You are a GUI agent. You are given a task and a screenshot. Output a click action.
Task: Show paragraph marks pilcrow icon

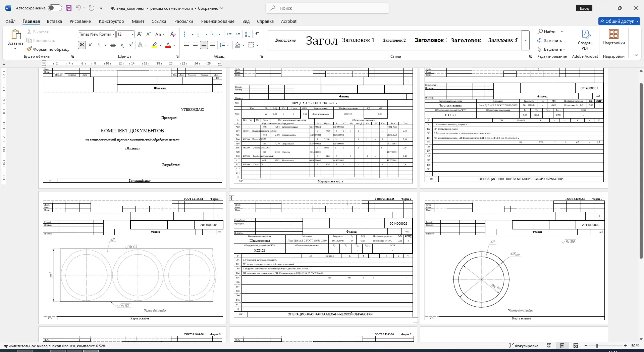coord(257,34)
